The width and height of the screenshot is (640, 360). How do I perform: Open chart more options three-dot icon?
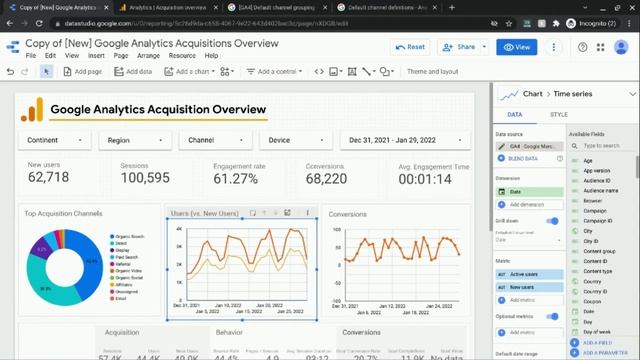click(x=307, y=213)
